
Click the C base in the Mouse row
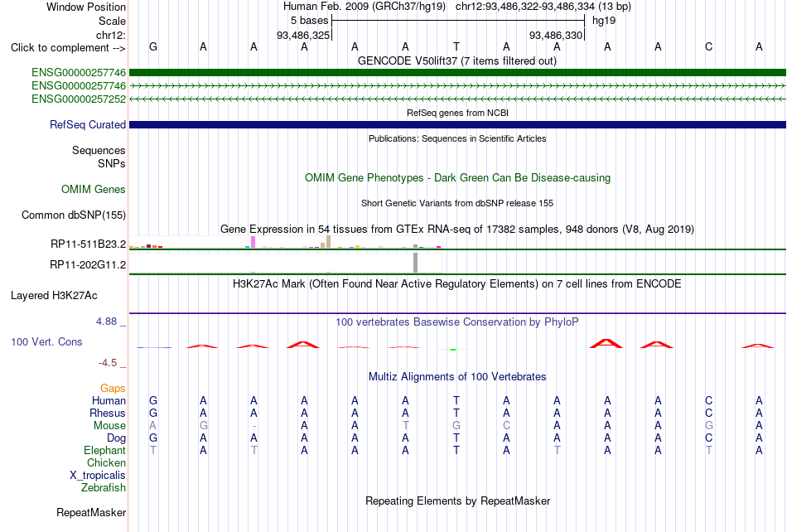506,426
